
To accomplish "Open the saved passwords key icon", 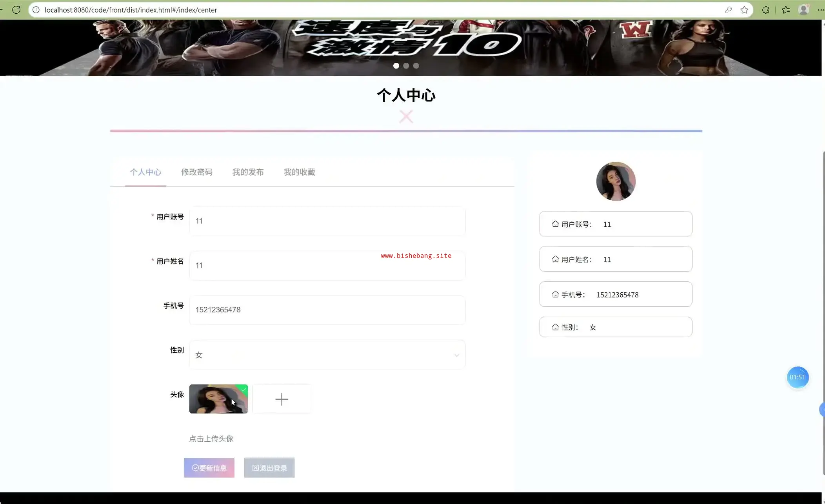I will point(729,10).
